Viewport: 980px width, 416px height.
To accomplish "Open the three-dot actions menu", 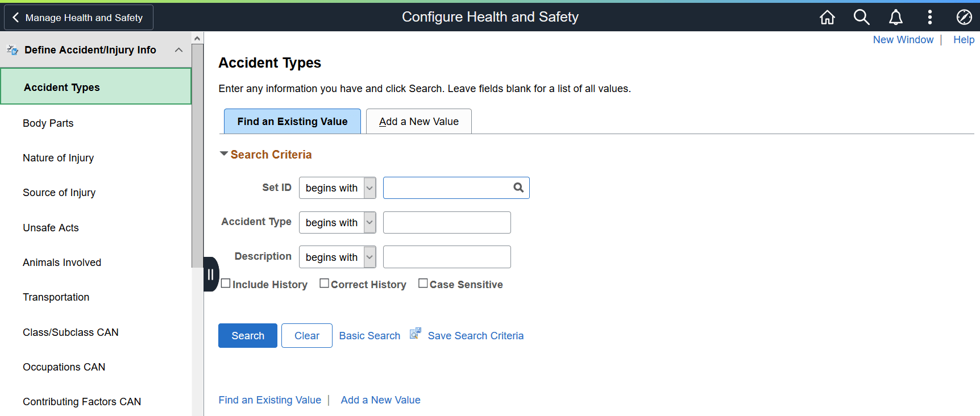I will (x=930, y=18).
